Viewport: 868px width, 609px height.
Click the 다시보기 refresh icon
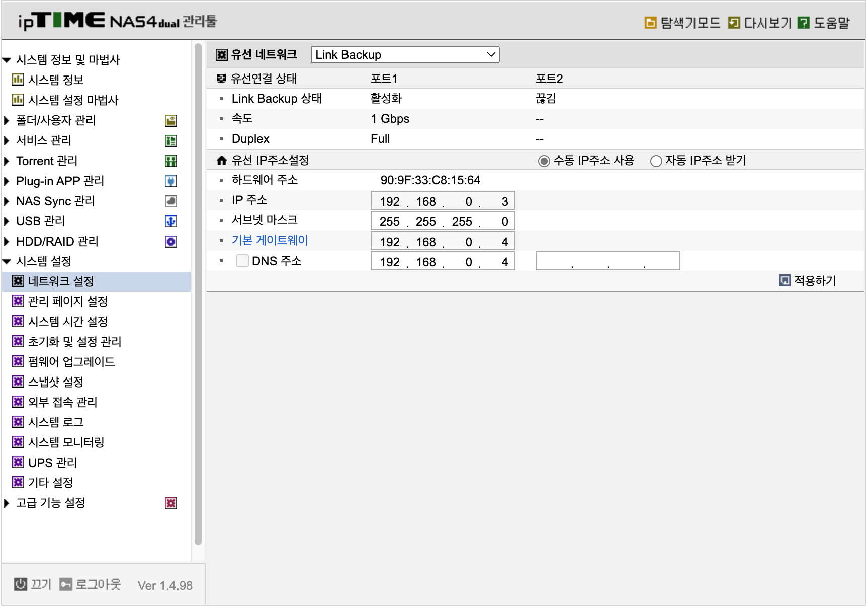tap(734, 23)
